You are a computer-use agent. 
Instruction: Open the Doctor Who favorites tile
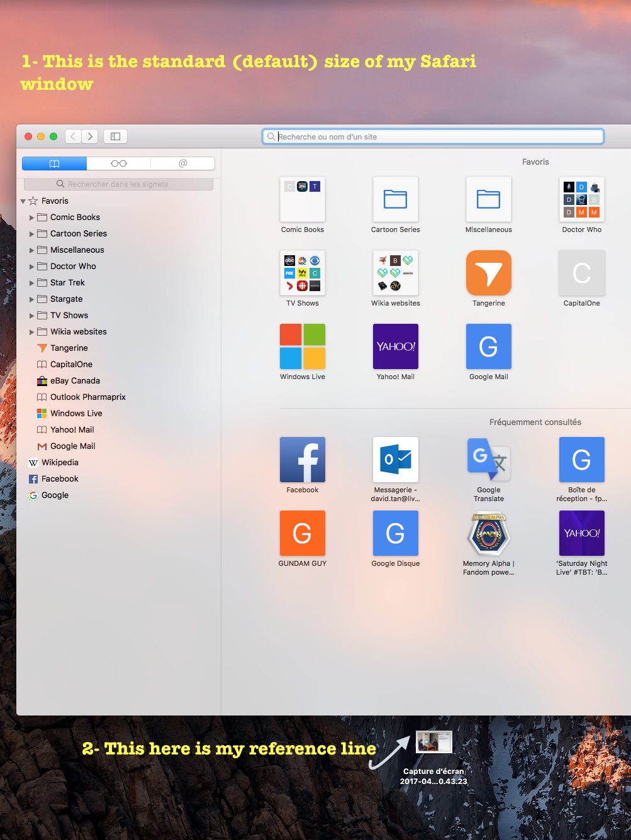(x=582, y=199)
